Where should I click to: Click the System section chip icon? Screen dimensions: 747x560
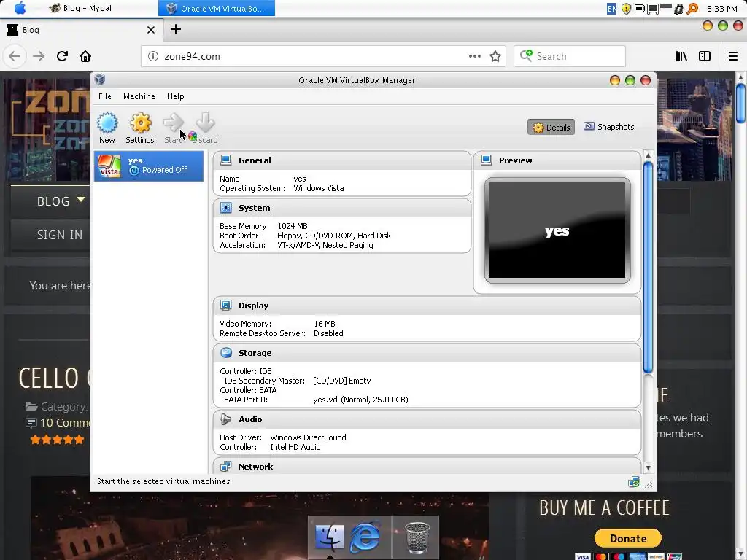[226, 208]
